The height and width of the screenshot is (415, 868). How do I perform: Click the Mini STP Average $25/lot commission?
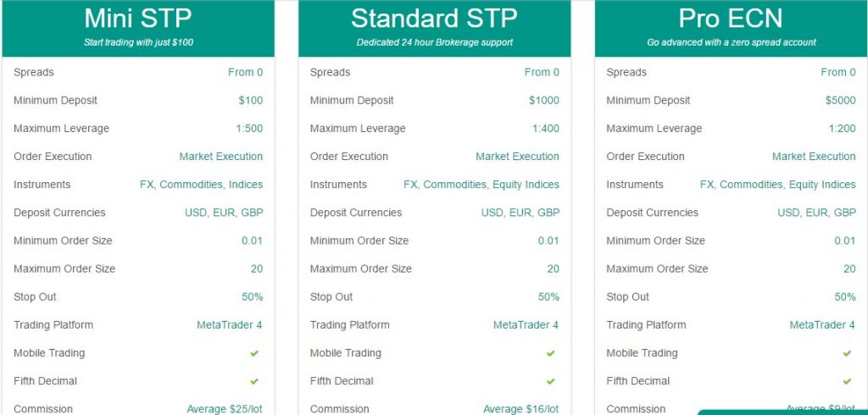click(x=225, y=409)
